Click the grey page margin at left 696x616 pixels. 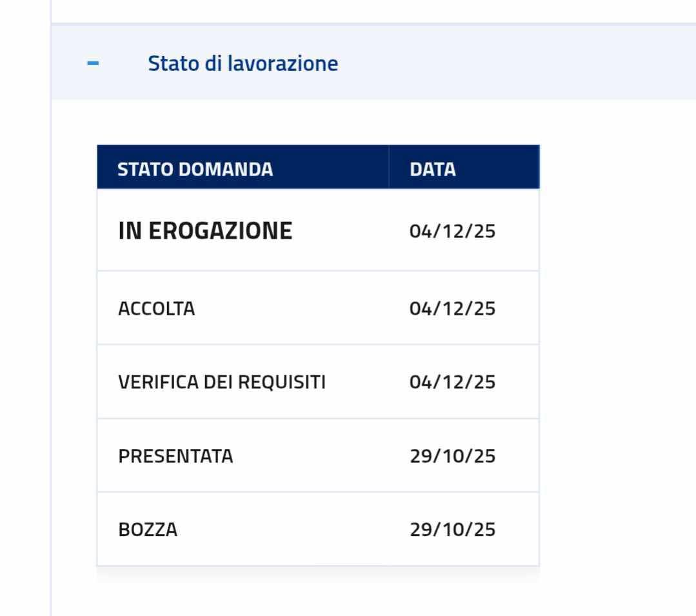coord(25,323)
